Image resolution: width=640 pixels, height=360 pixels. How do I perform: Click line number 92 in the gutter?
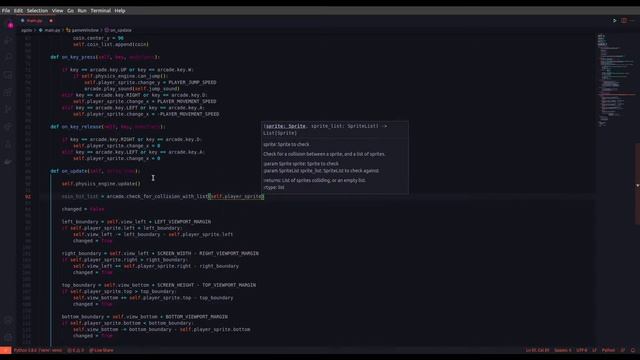tap(28, 196)
